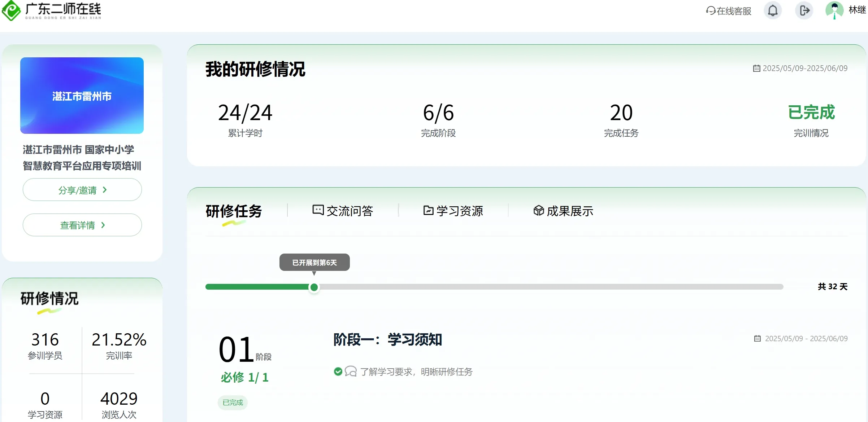868x422 pixels.
Task: Click the stage one calendar icon
Action: tap(758, 339)
